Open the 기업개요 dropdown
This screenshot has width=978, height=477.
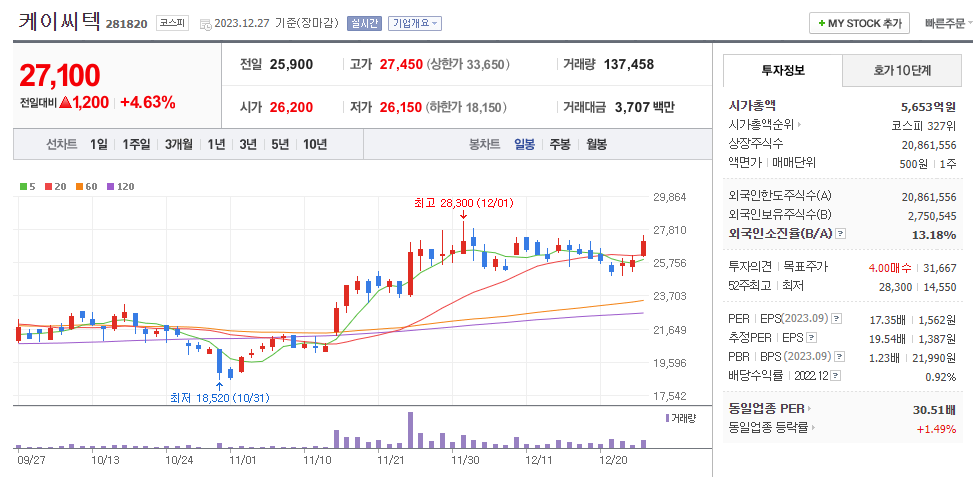415,24
